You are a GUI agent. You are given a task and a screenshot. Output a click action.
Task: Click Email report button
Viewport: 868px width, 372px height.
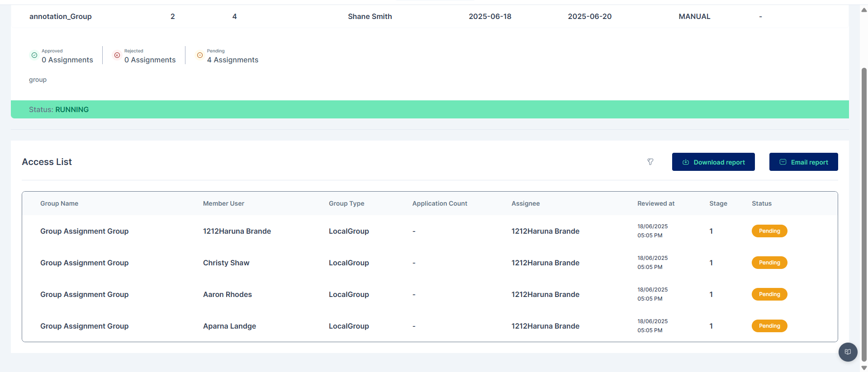pos(803,162)
